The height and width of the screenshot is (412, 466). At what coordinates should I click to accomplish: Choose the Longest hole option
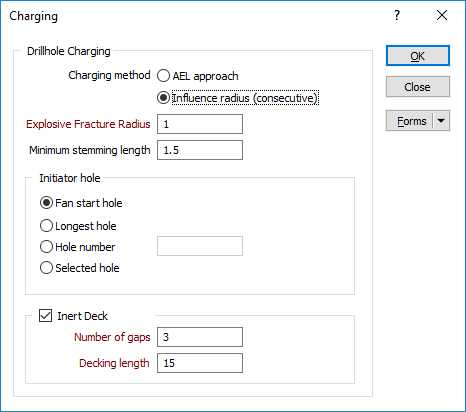(46, 226)
